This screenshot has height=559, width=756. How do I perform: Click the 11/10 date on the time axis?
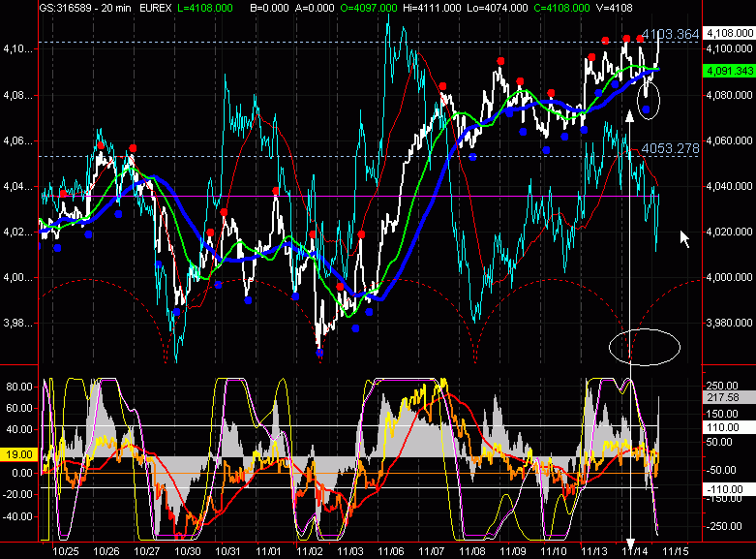[x=554, y=551]
